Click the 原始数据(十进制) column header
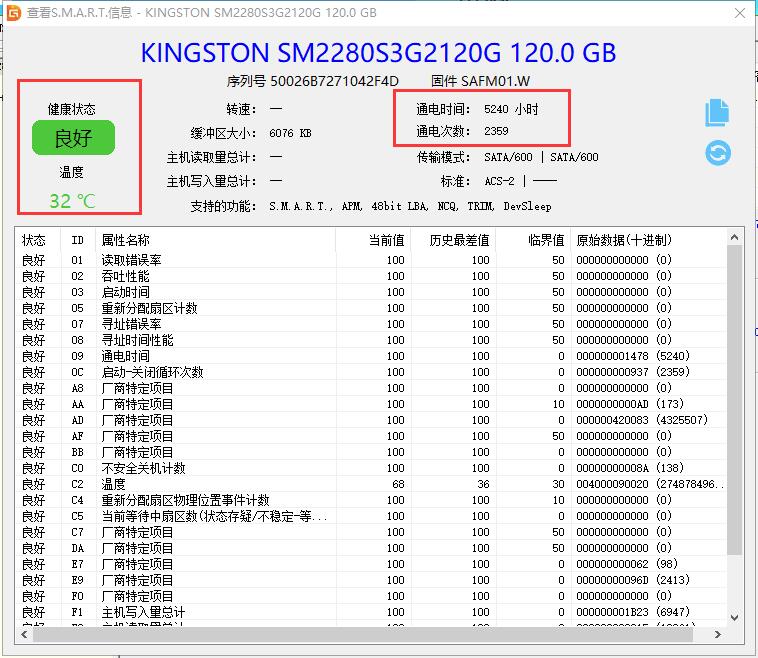 click(624, 240)
